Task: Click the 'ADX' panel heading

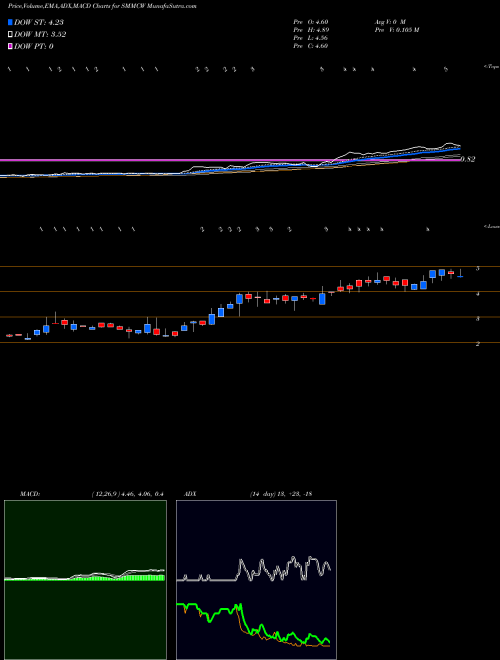Action: click(190, 494)
